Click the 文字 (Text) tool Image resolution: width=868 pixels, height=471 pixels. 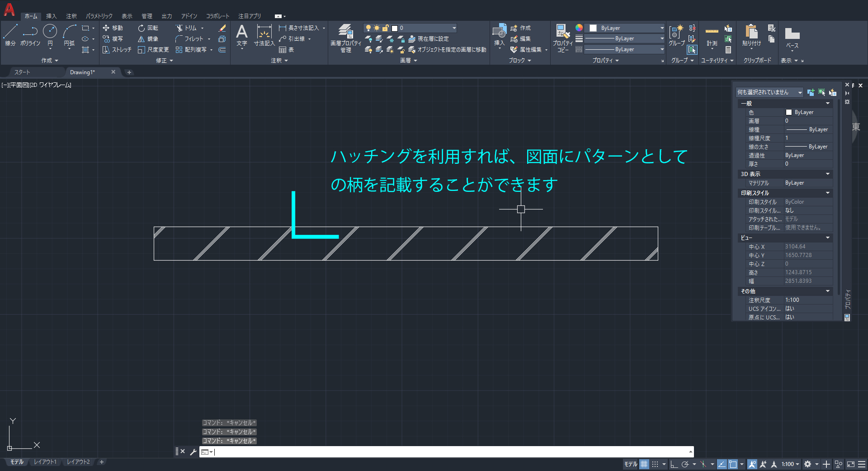242,35
